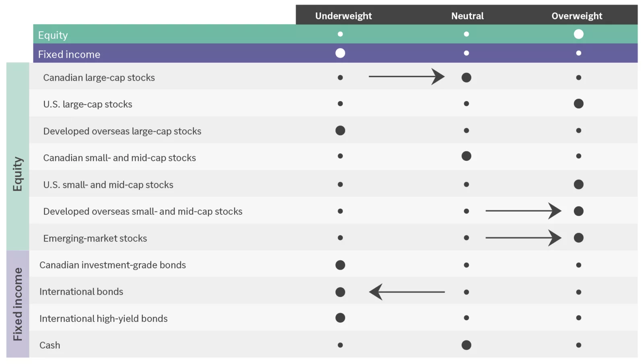Click large Neutral dot for Canadian large-cap stocks
The height and width of the screenshot is (364, 644).
click(x=466, y=78)
